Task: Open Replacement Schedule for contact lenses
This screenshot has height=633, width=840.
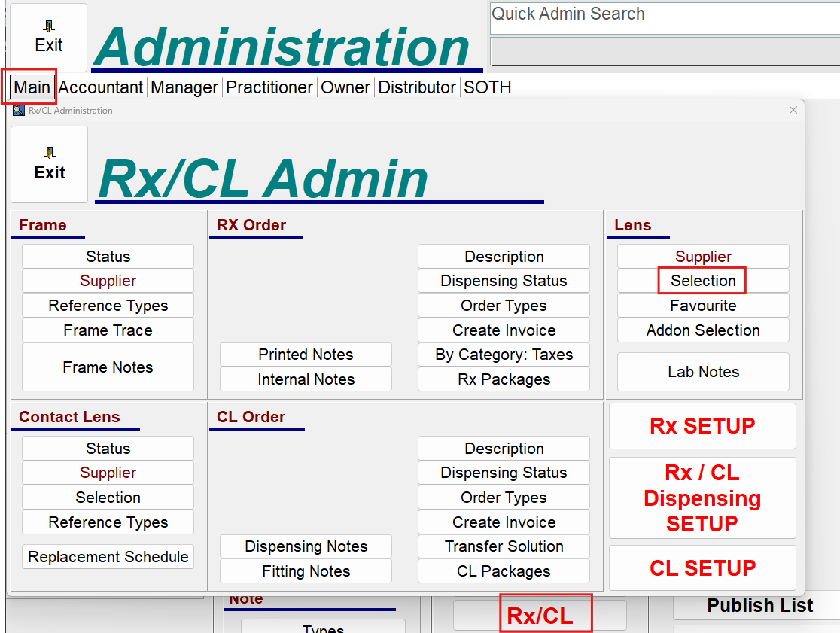Action: [108, 557]
